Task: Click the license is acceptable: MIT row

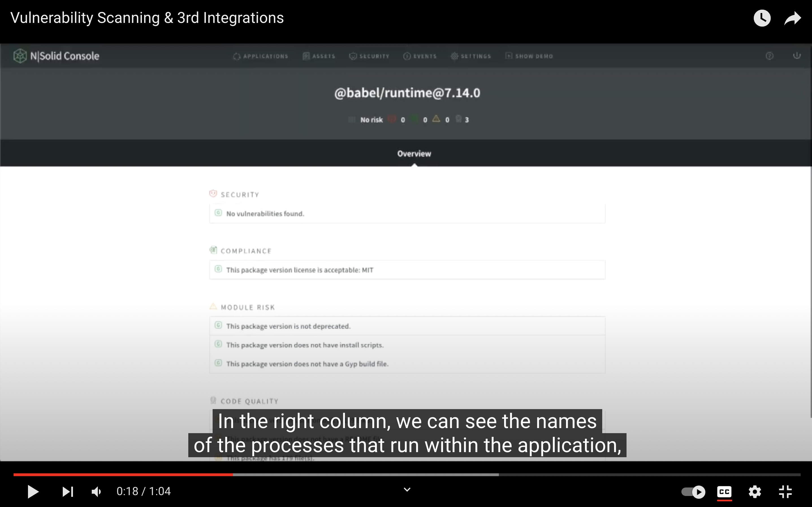Action: (x=407, y=270)
